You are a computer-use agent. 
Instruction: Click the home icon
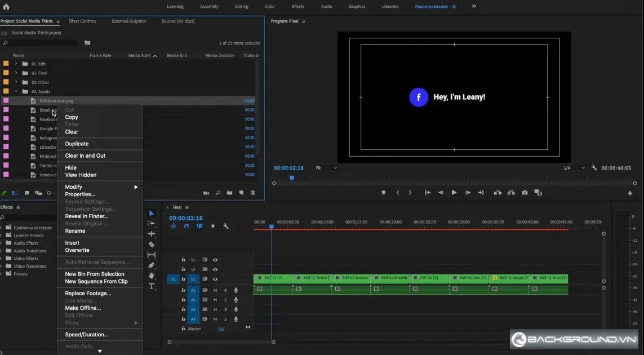pyautogui.click(x=6, y=6)
